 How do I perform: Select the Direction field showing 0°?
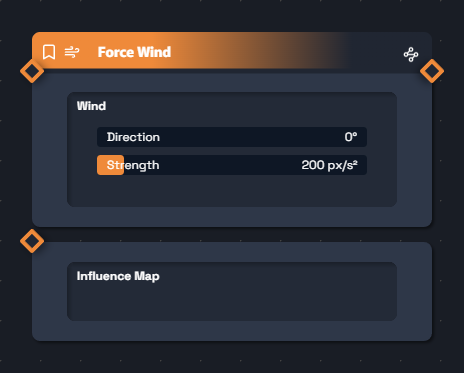232,137
